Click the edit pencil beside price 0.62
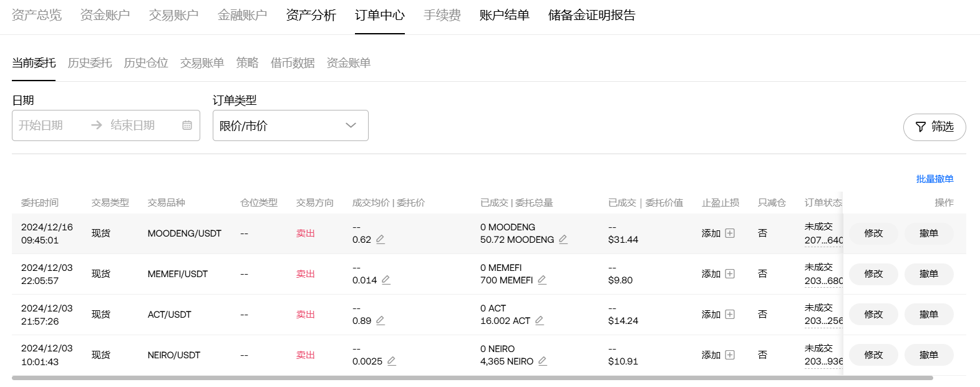Viewport: 980px width, 387px height. coord(381,240)
